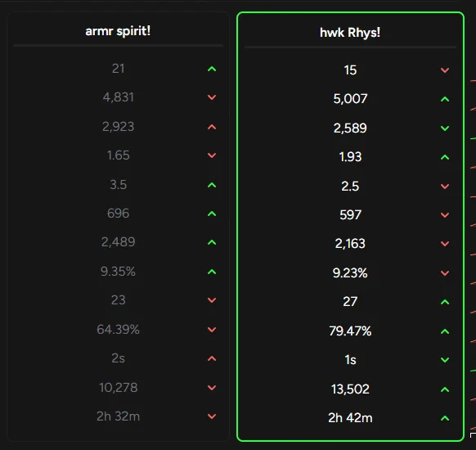The width and height of the screenshot is (476, 450).
Task: Click the red down arrow beside 2h 32m
Action: pyautogui.click(x=212, y=416)
